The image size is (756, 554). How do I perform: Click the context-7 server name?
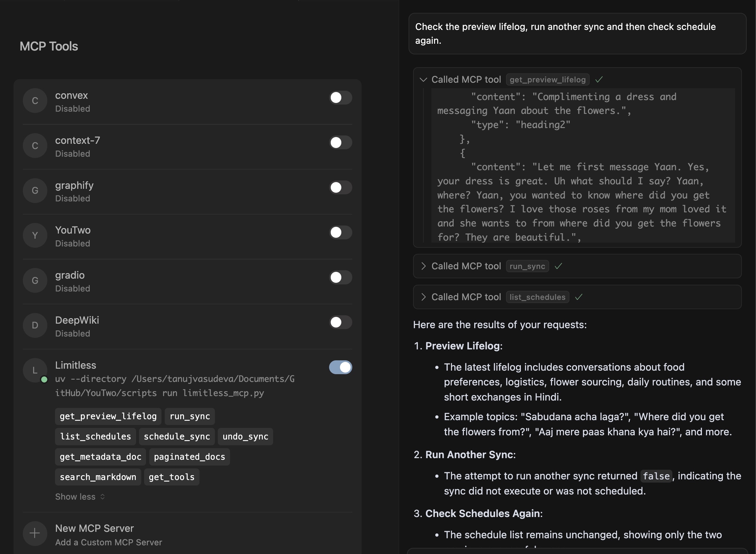tap(78, 140)
